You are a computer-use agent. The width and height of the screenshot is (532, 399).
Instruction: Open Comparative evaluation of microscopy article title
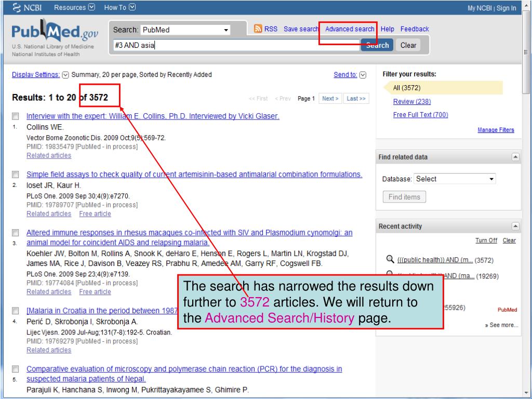[184, 374]
